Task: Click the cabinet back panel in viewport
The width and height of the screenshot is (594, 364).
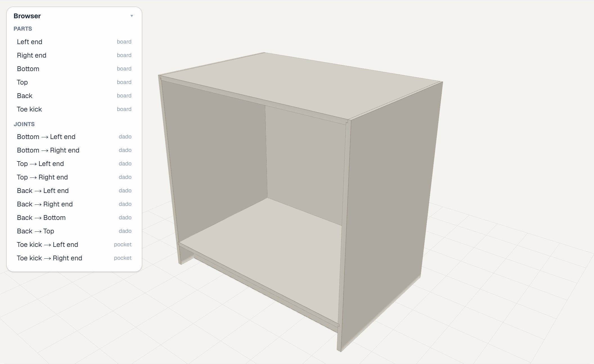Action: [305, 163]
